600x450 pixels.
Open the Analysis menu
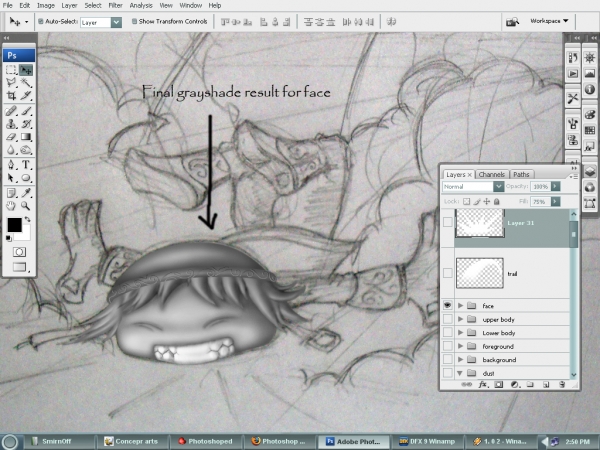[141, 5]
